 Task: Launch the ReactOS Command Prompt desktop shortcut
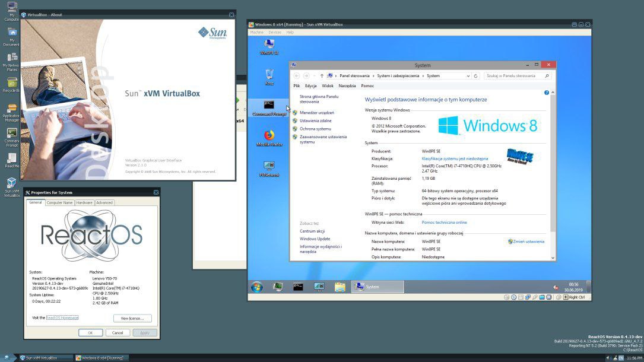11,138
